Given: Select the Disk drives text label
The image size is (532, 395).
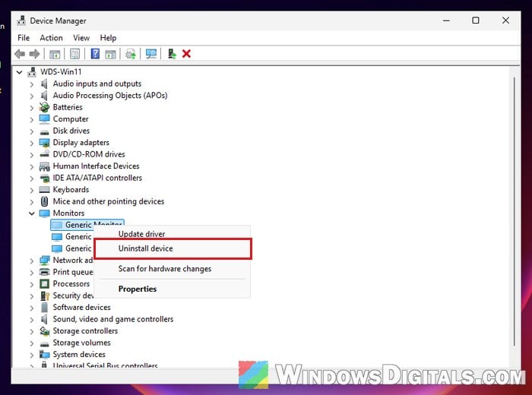Looking at the screenshot, I should (x=71, y=131).
